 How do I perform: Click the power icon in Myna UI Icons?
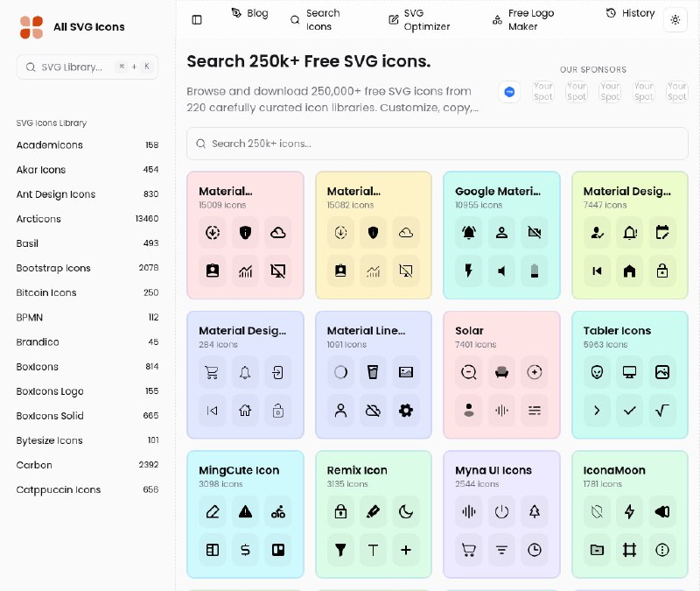click(501, 512)
